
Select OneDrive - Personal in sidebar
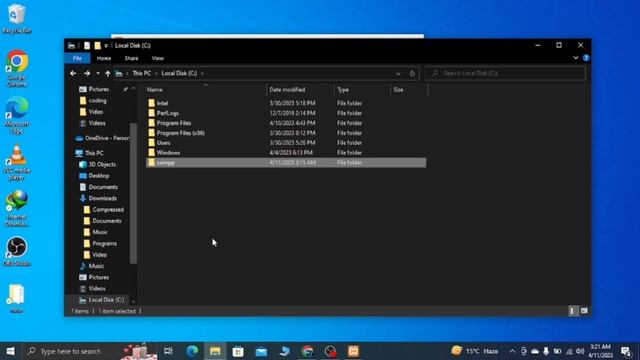(102, 138)
